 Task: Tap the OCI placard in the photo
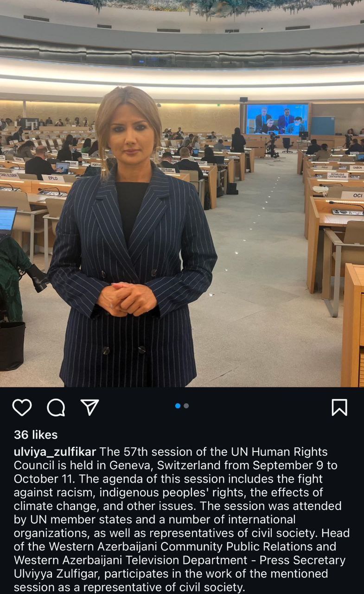[x=353, y=195]
